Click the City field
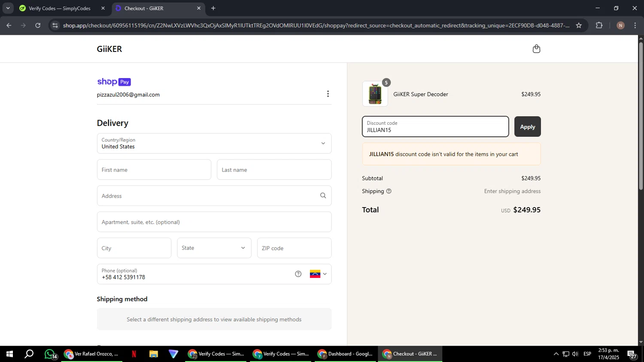644x362 pixels. (134, 248)
